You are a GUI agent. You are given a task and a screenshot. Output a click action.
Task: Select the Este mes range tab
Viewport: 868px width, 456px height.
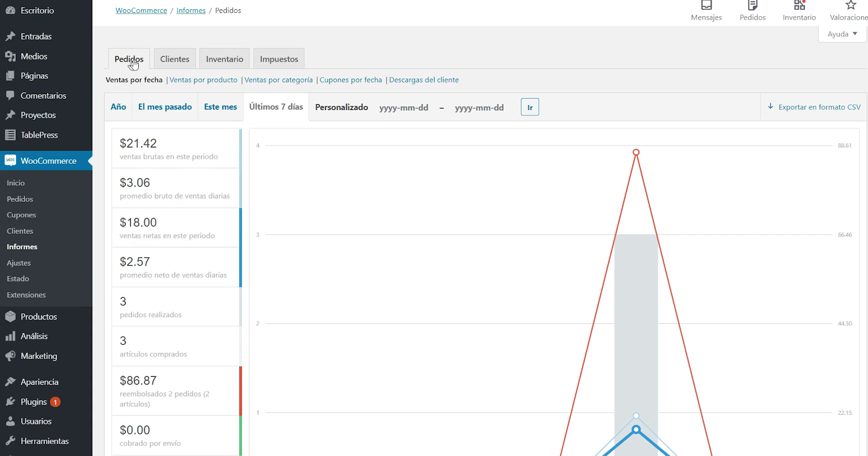click(220, 107)
